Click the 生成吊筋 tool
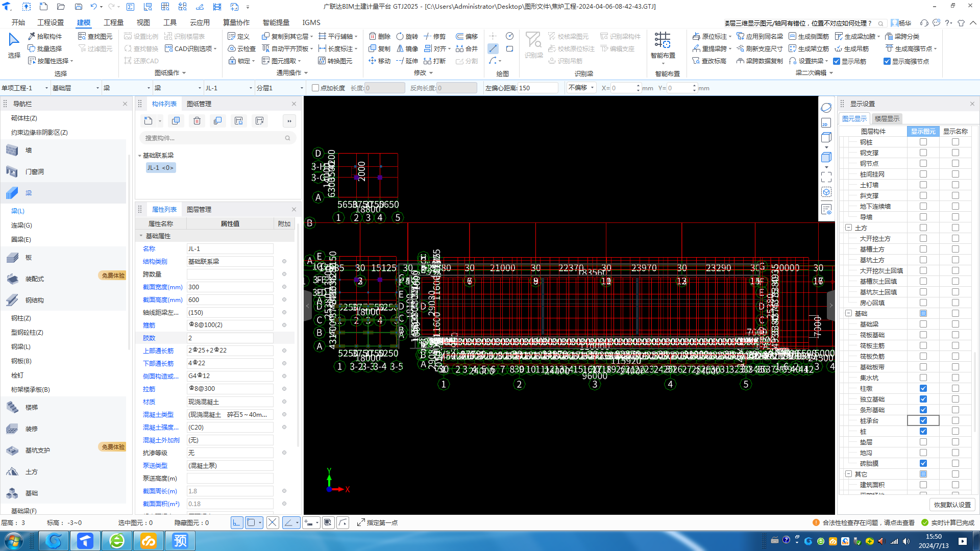This screenshot has width=980, height=551. pos(852,48)
